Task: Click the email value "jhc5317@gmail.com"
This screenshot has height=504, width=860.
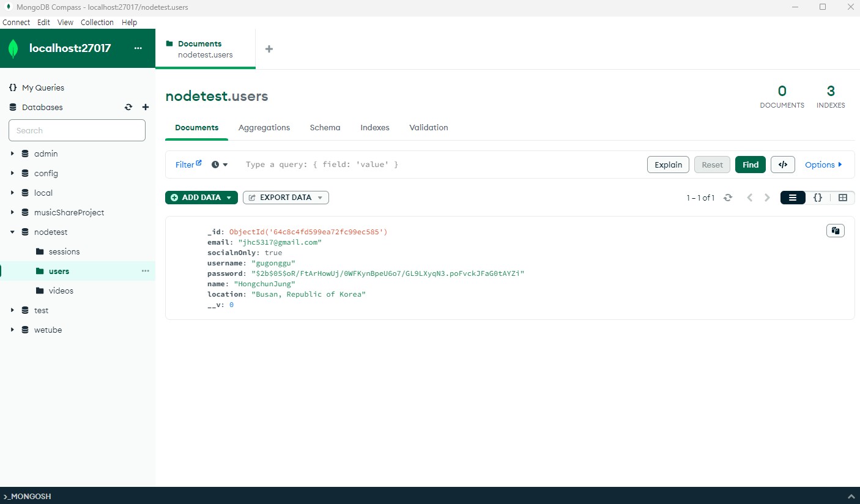Action: (x=280, y=242)
